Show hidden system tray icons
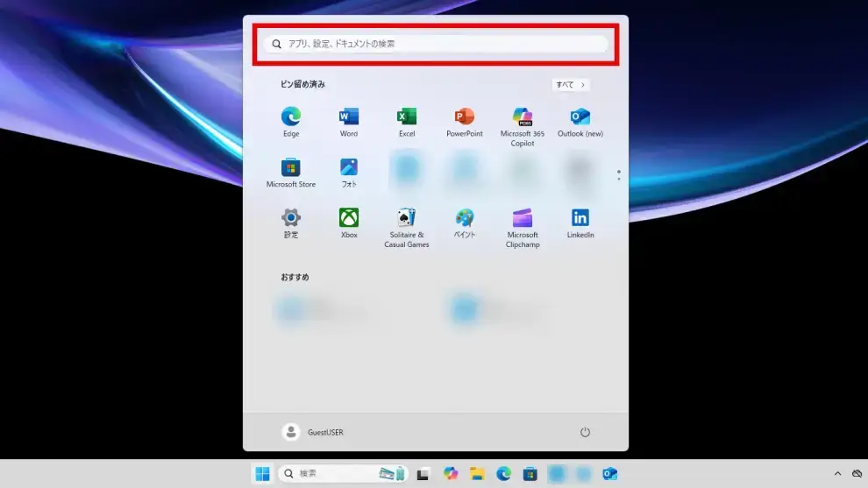868x488 pixels. (x=837, y=474)
